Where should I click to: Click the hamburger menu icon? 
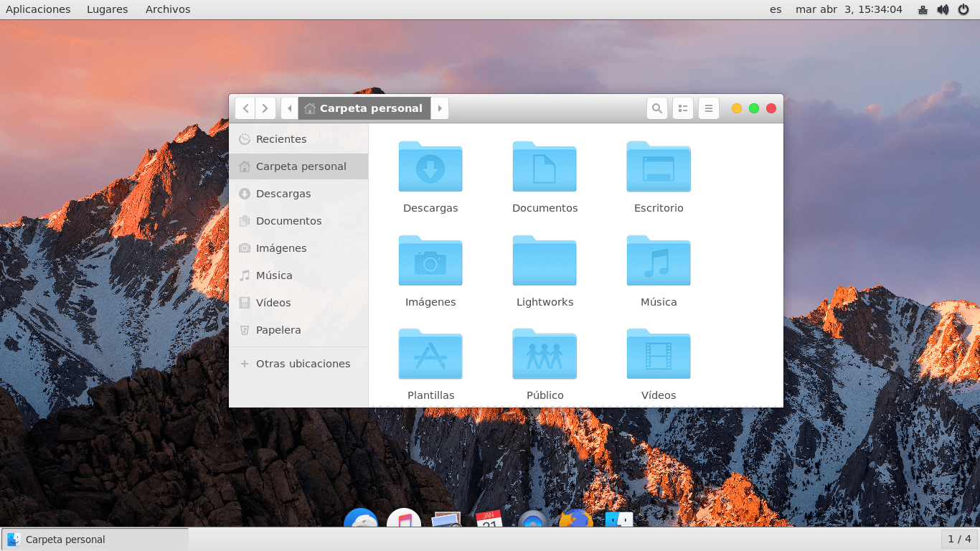tap(708, 108)
